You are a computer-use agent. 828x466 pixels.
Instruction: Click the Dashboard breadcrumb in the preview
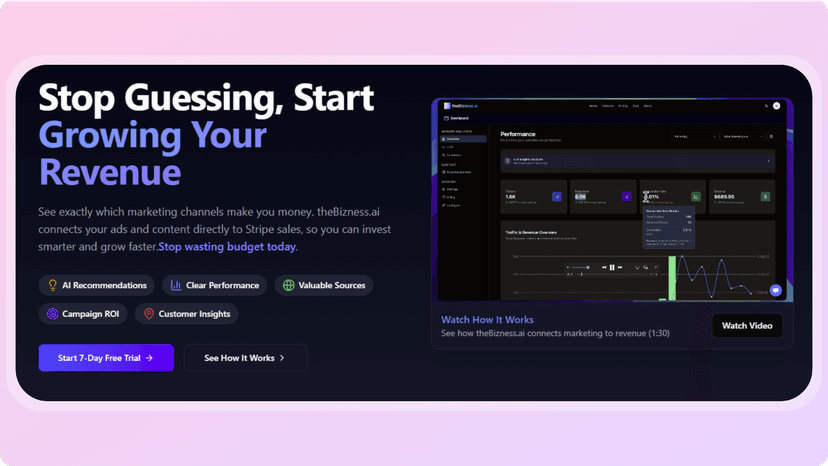456,118
